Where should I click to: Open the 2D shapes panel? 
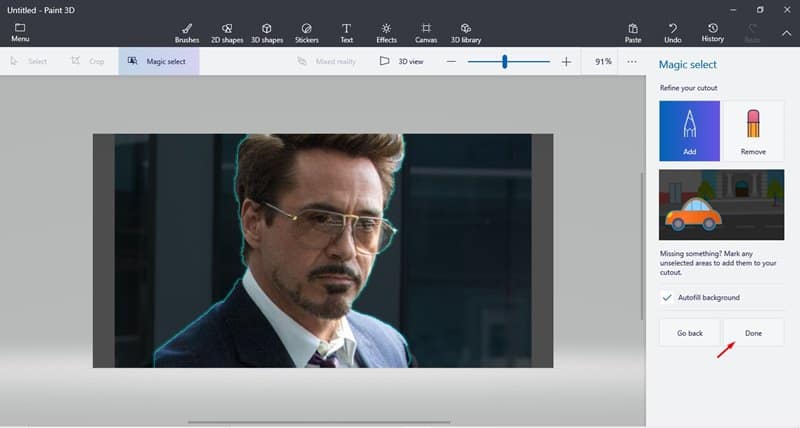coord(227,33)
